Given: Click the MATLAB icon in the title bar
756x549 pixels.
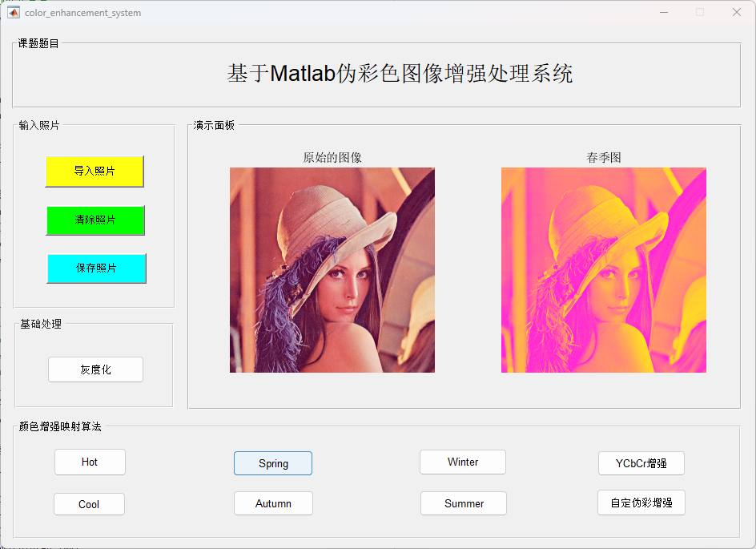Looking at the screenshot, I should click(14, 12).
